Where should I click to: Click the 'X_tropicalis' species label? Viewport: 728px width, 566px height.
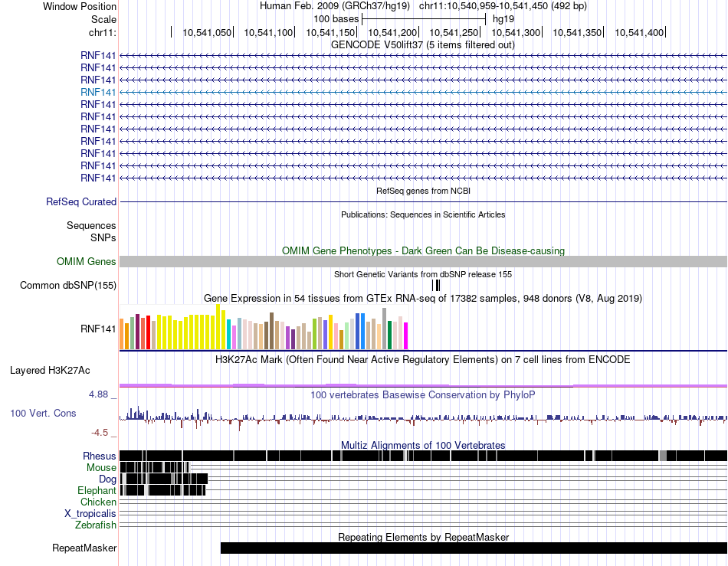[90, 514]
